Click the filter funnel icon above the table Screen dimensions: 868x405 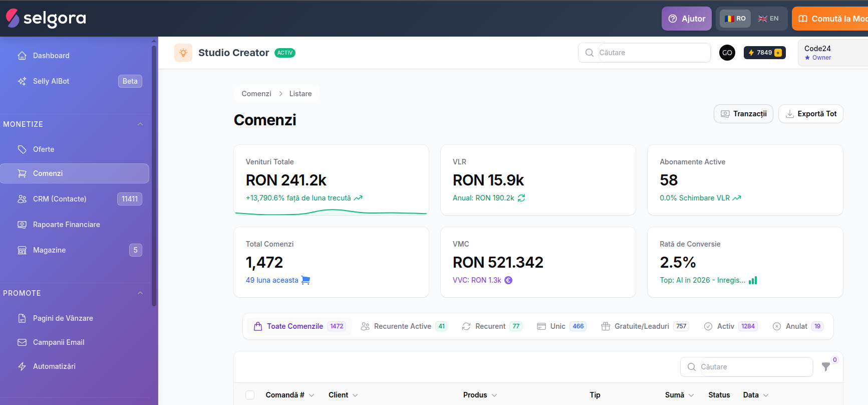826,367
